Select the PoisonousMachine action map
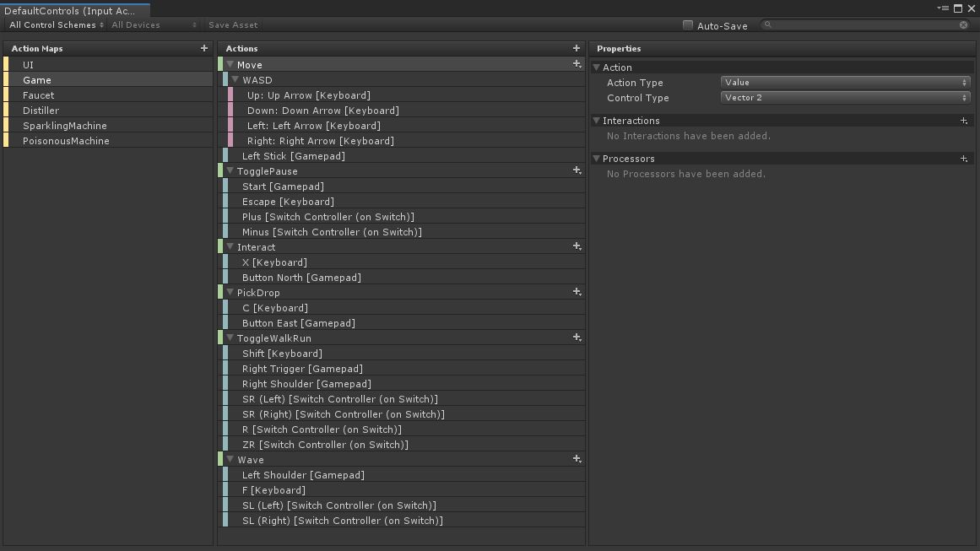980x551 pixels. [108, 141]
